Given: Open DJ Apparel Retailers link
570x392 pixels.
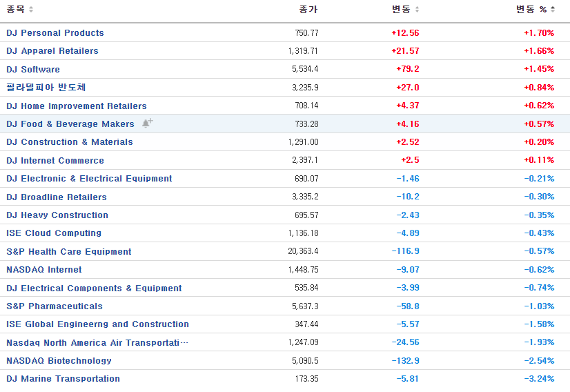Looking at the screenshot, I should [x=52, y=51].
